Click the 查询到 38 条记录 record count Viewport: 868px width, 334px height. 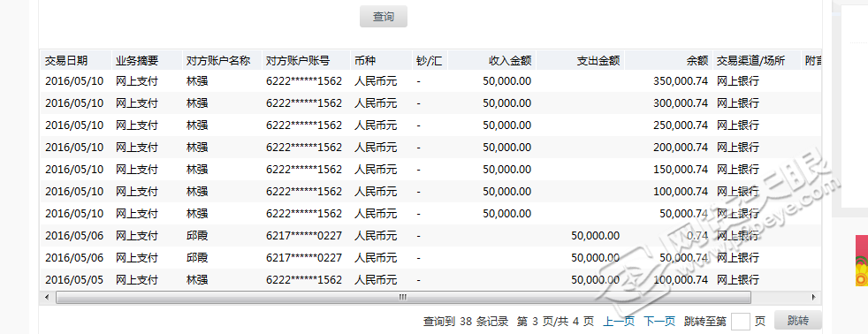coord(466,322)
